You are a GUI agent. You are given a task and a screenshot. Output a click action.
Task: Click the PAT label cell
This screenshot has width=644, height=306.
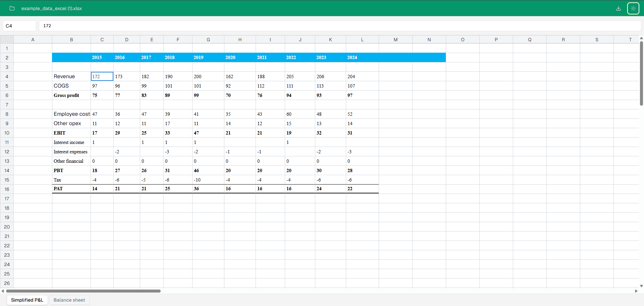pyautogui.click(x=71, y=189)
